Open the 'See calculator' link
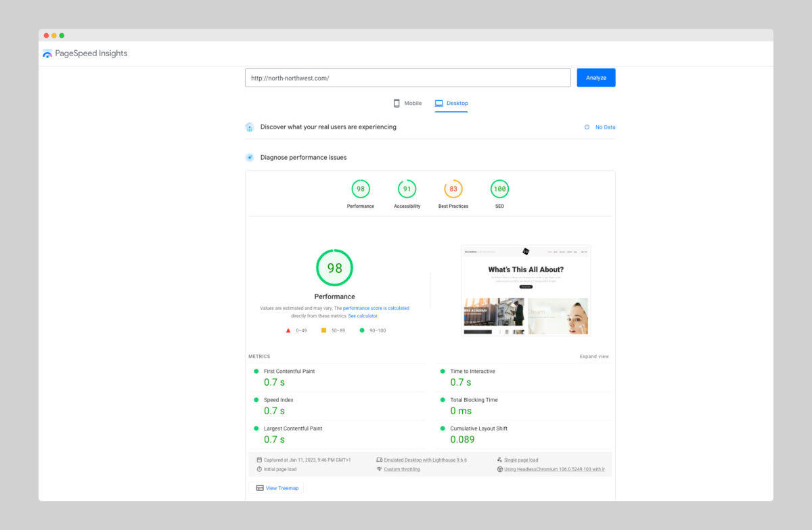The height and width of the screenshot is (530, 812). point(363,316)
